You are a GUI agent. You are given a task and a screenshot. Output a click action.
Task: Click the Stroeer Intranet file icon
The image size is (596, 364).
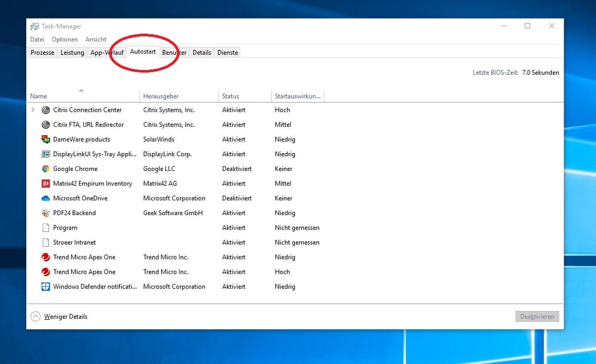coord(45,243)
